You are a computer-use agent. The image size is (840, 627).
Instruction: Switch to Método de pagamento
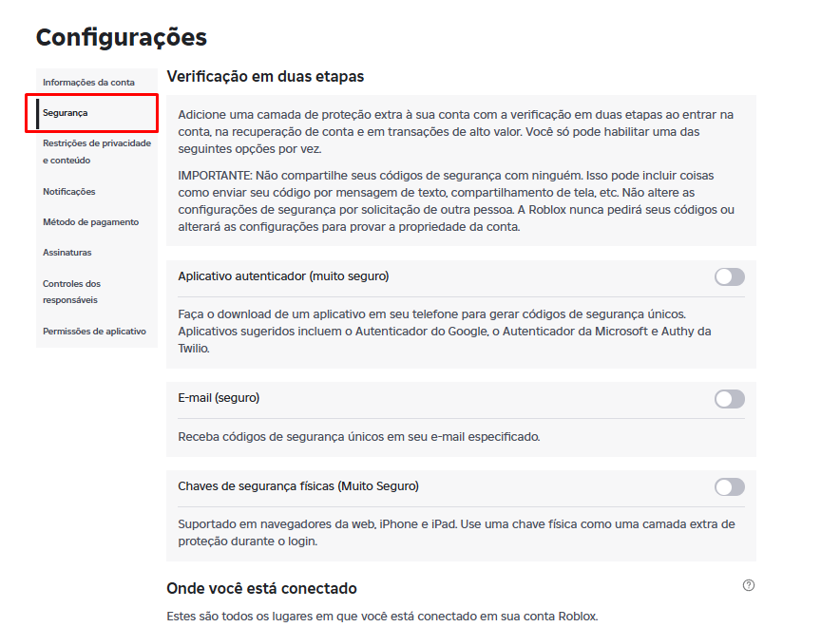pyautogui.click(x=90, y=222)
